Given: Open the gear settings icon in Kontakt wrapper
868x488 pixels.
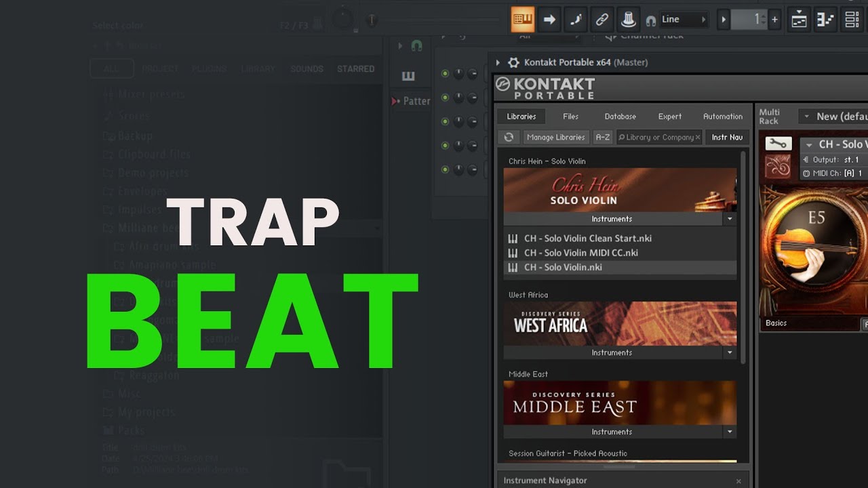Looking at the screenshot, I should tap(513, 62).
